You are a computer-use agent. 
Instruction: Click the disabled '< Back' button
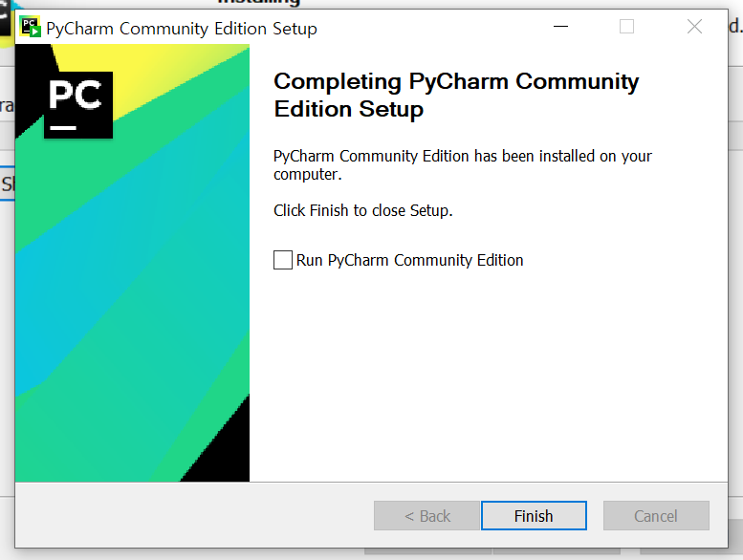(x=426, y=515)
